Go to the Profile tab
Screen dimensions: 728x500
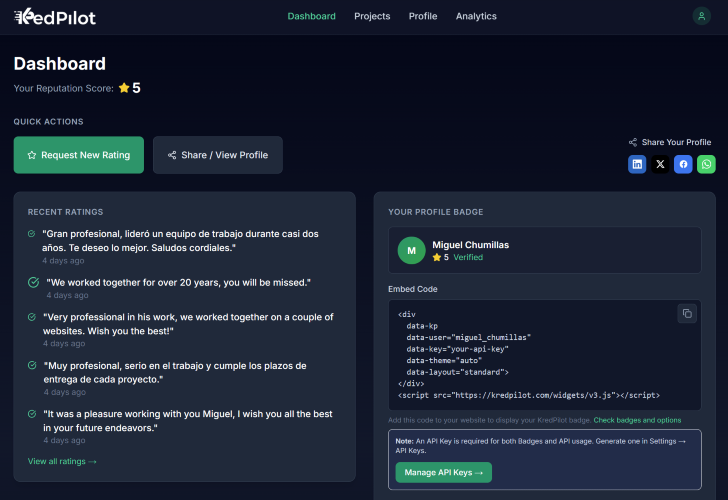coord(423,16)
